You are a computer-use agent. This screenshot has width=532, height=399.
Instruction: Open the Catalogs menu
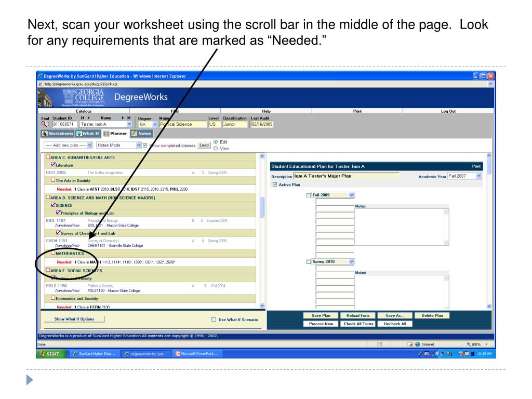[84, 111]
